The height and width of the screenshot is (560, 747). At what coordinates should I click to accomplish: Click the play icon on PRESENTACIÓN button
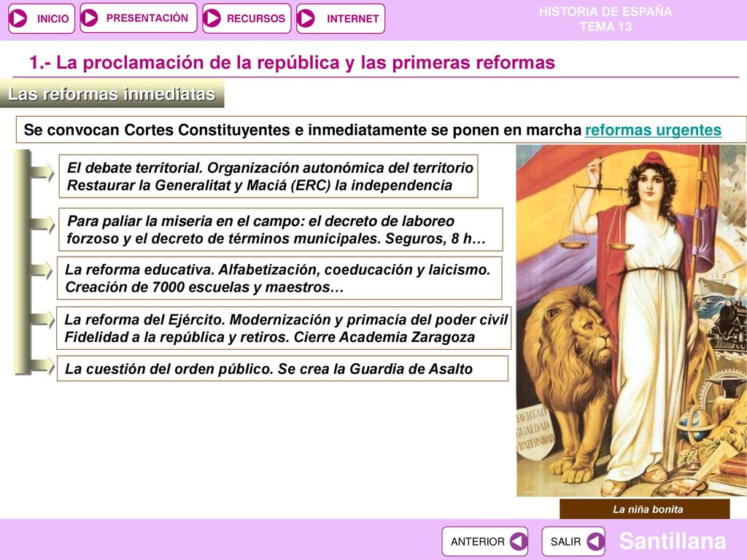pos(89,18)
